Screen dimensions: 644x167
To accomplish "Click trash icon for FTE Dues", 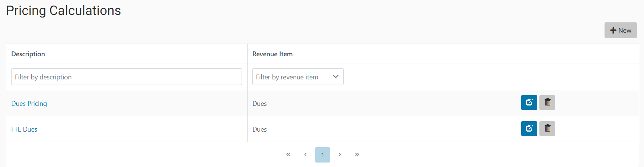I will point(547,129).
